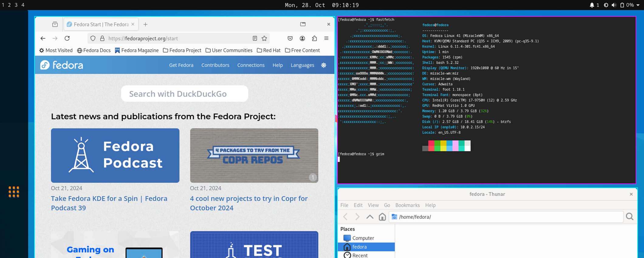Open the Fedora Project bookmarks folder
This screenshot has height=258, width=644.
click(182, 50)
